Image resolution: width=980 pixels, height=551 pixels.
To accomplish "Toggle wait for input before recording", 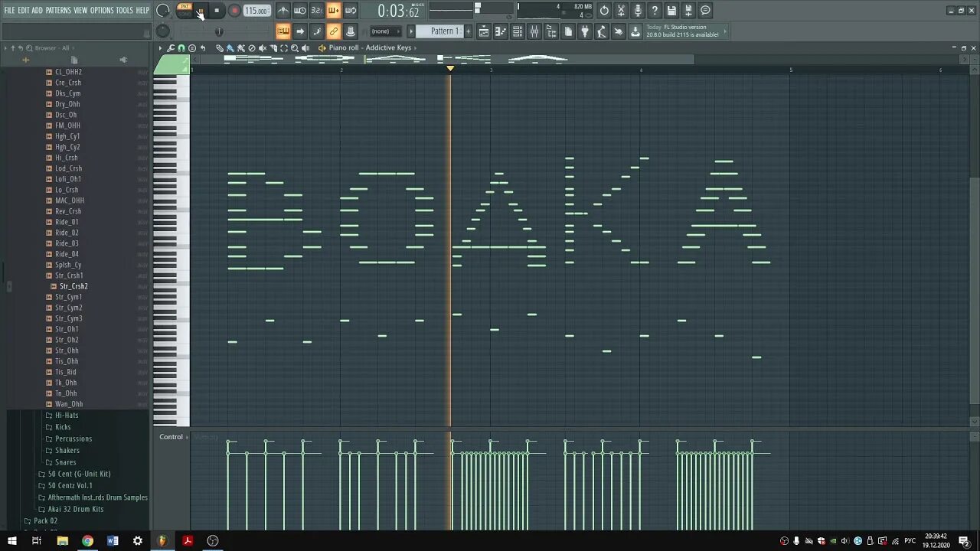I will tap(299, 10).
